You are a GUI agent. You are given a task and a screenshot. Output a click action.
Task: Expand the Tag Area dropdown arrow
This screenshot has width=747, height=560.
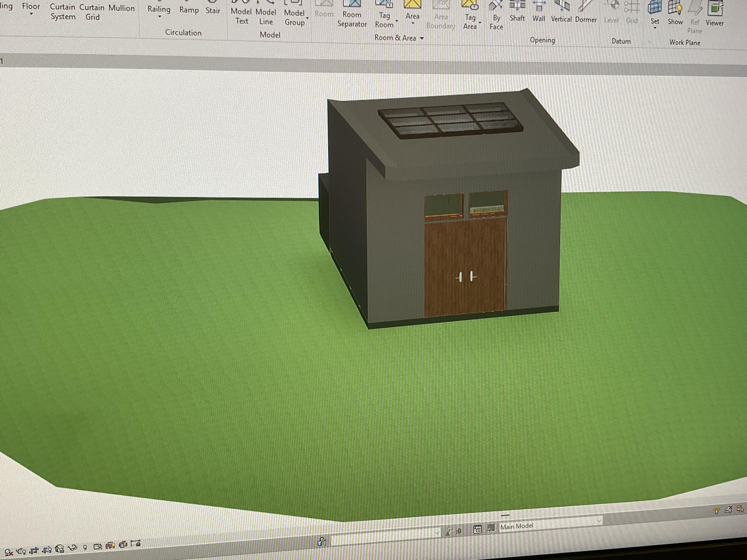[480, 23]
